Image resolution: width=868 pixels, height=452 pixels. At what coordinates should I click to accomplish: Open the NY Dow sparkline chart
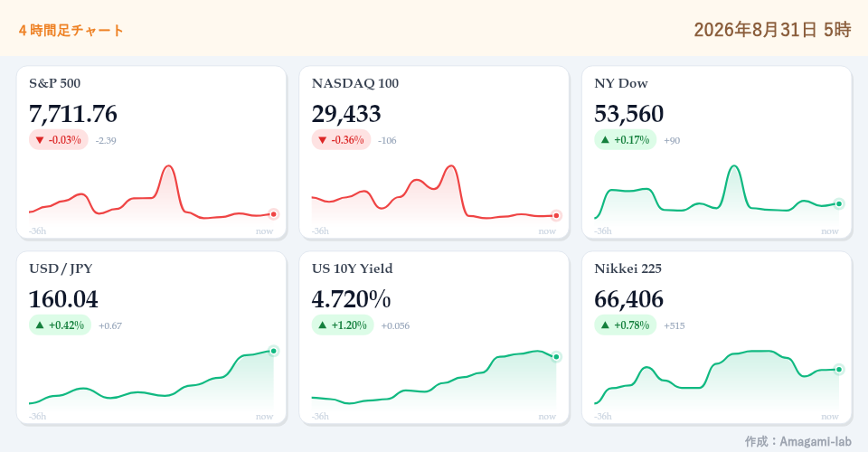pyautogui.click(x=717, y=193)
